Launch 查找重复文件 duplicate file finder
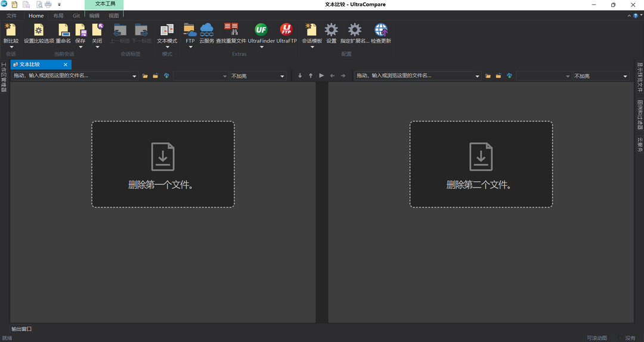644x342 pixels. 231,30
